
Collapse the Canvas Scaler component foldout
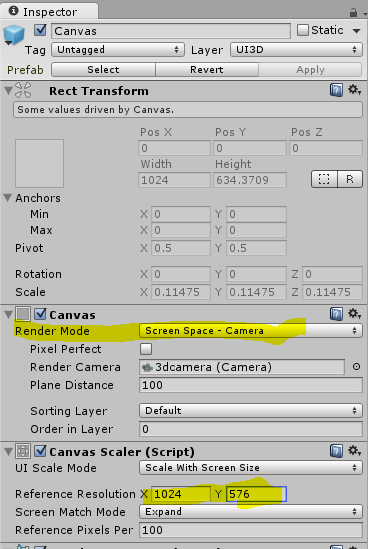click(8, 451)
